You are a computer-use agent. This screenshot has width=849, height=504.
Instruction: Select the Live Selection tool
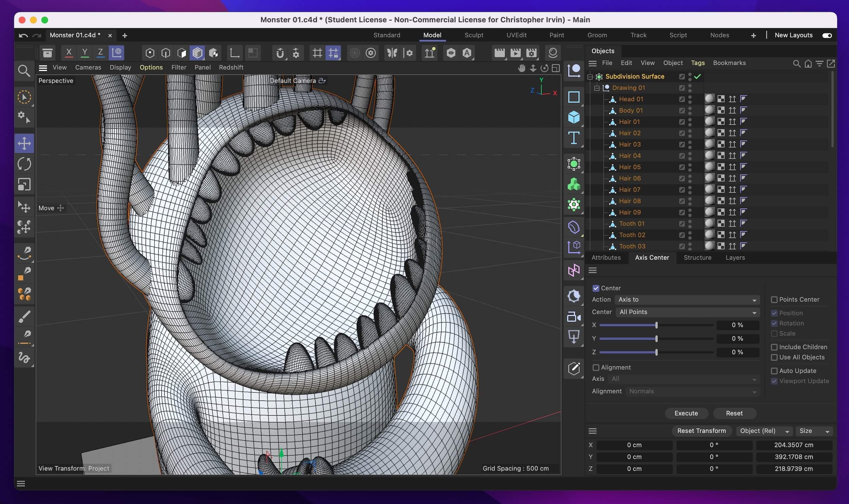point(24,97)
